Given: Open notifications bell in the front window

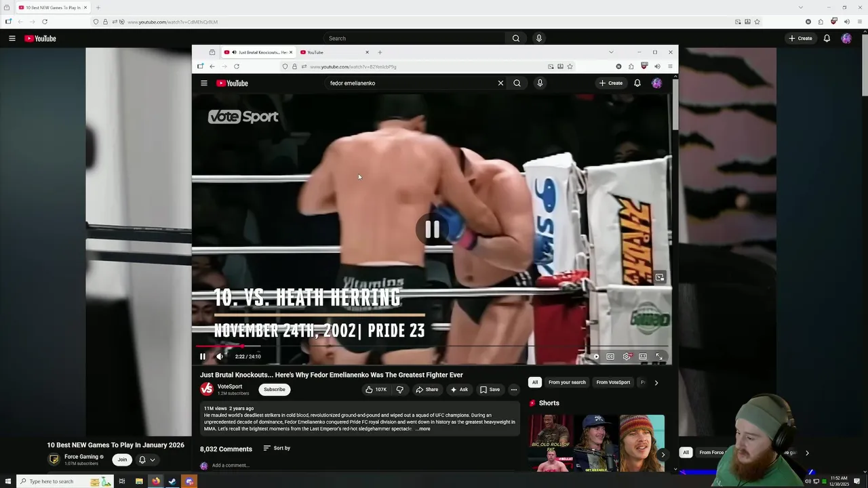Looking at the screenshot, I should tap(637, 83).
